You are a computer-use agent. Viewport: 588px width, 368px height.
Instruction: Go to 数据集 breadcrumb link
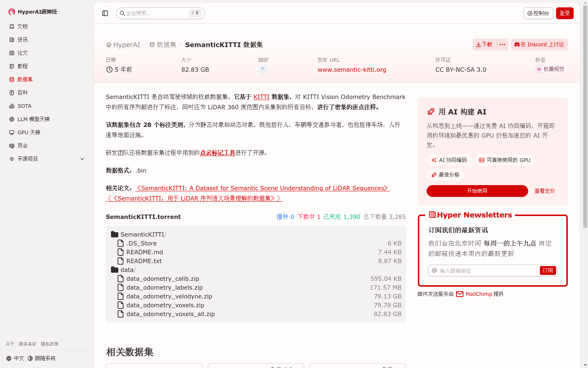coord(163,45)
